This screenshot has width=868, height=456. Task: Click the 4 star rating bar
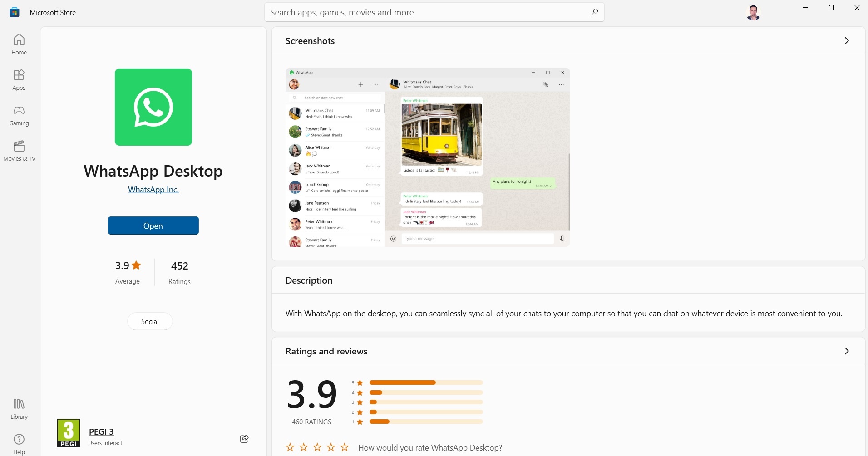426,392
